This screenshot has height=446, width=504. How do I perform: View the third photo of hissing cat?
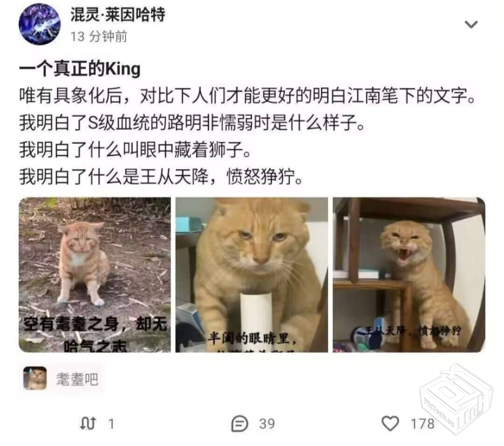click(409, 275)
